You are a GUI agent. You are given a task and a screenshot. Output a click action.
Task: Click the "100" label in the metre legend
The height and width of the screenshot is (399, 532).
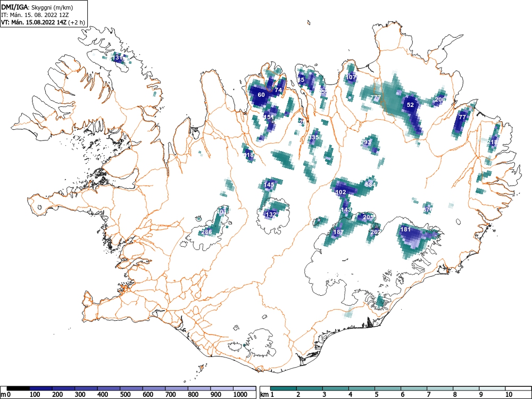click(x=35, y=395)
